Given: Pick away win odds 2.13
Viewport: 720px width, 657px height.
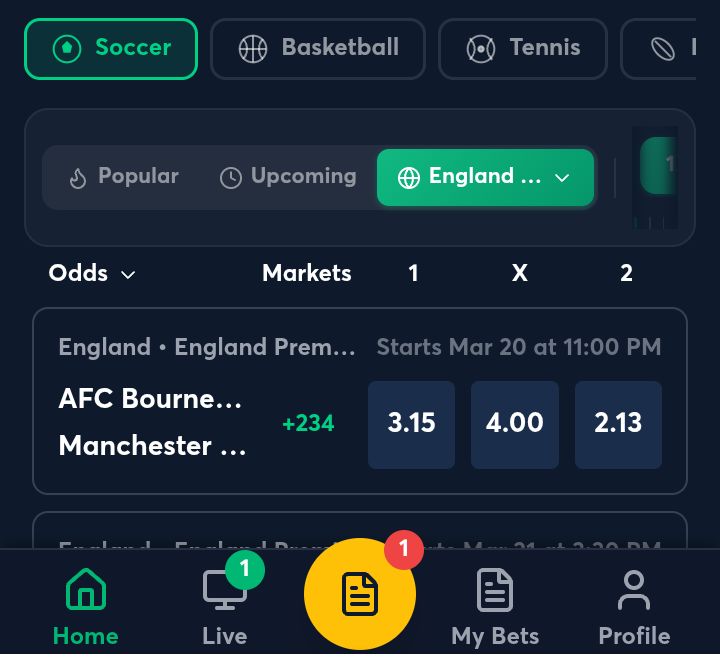Looking at the screenshot, I should tap(618, 424).
